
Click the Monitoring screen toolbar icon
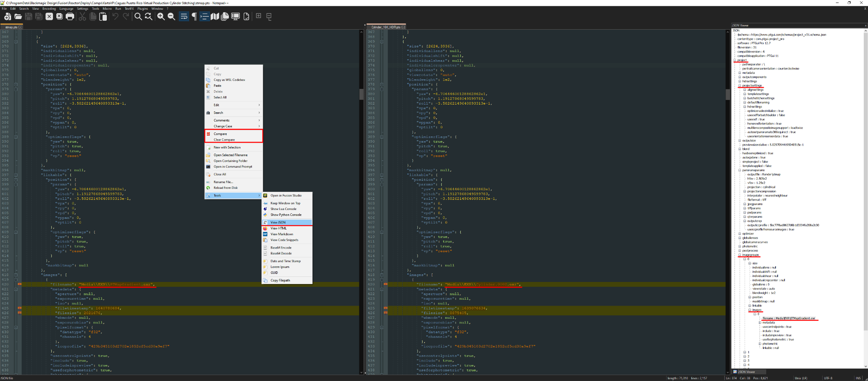235,17
